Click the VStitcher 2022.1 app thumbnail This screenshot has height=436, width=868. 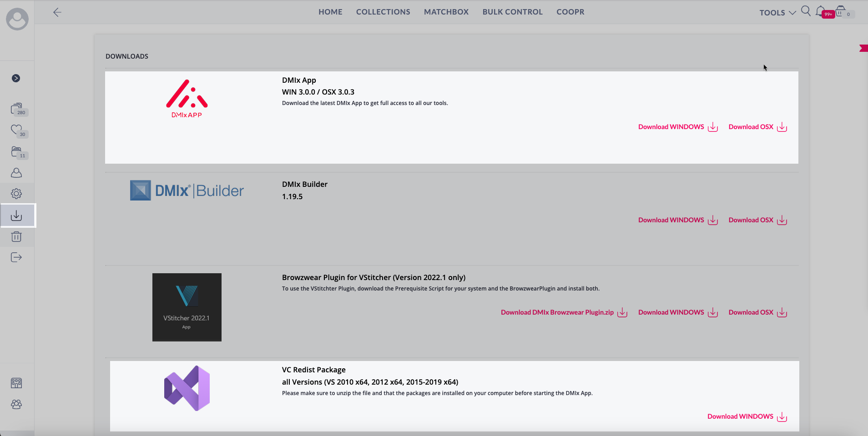tap(187, 307)
